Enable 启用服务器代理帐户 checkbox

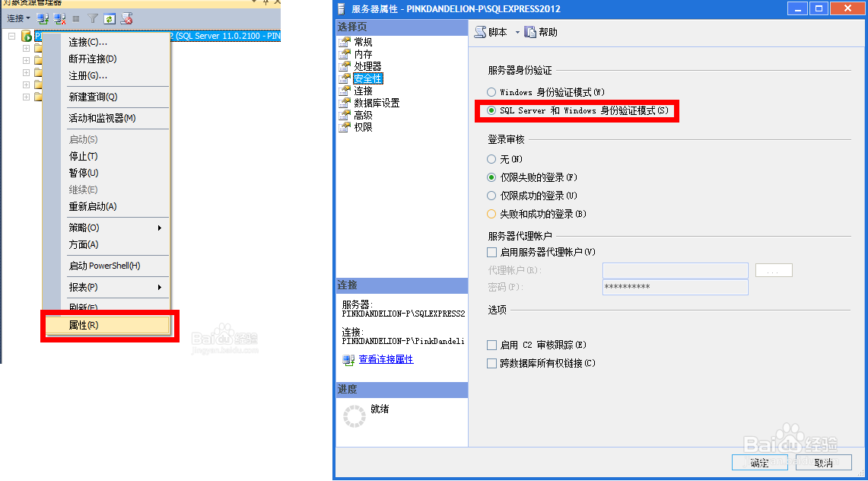point(491,253)
